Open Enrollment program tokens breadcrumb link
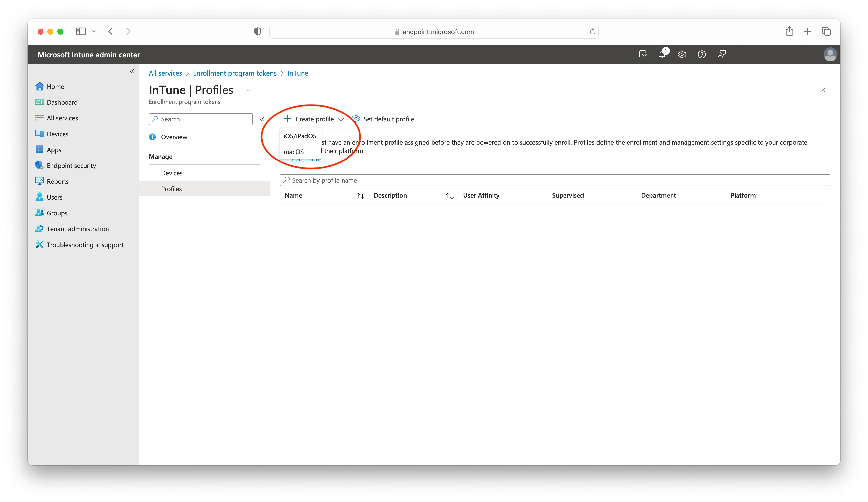Viewport: 868px width, 502px height. pos(235,73)
